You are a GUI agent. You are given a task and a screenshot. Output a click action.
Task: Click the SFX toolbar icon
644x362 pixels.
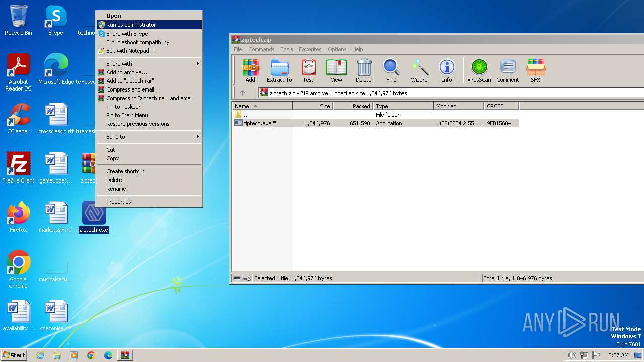coord(536,71)
